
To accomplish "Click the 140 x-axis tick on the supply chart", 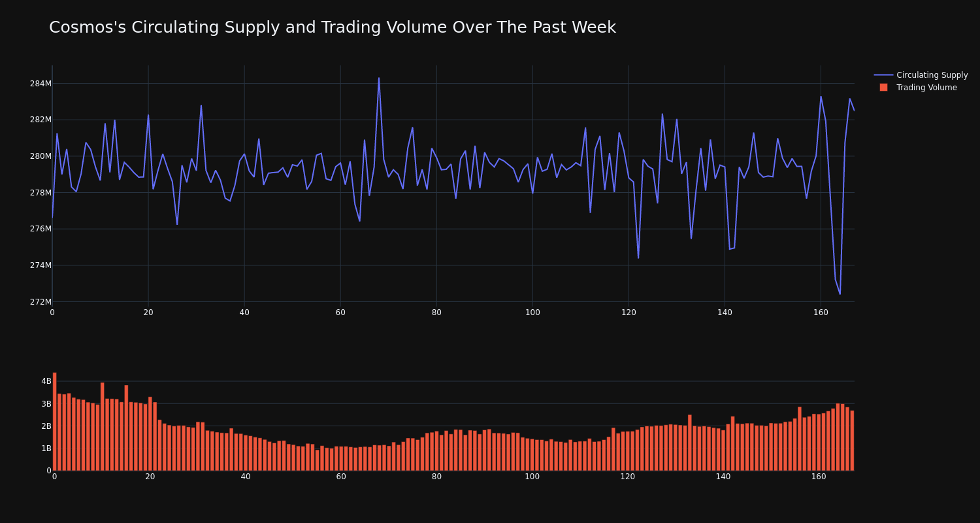I will point(725,312).
